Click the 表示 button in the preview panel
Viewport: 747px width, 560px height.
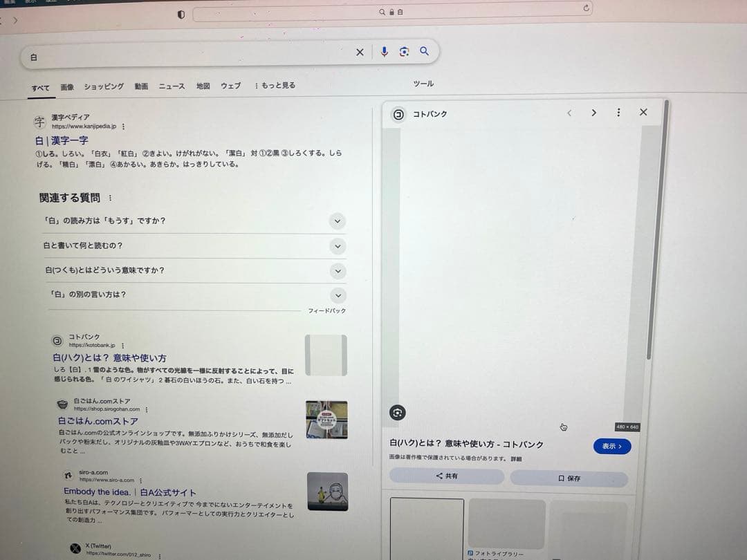click(611, 446)
